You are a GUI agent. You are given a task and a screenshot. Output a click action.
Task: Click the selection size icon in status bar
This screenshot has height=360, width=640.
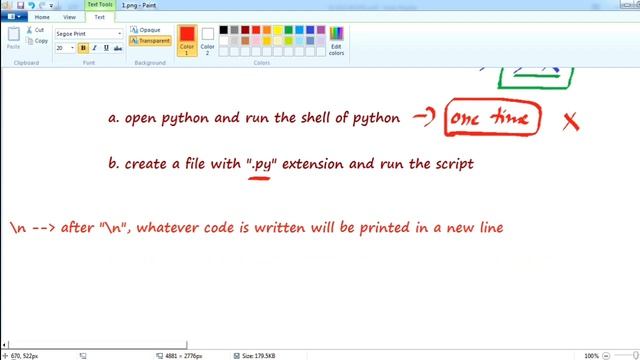click(83, 356)
